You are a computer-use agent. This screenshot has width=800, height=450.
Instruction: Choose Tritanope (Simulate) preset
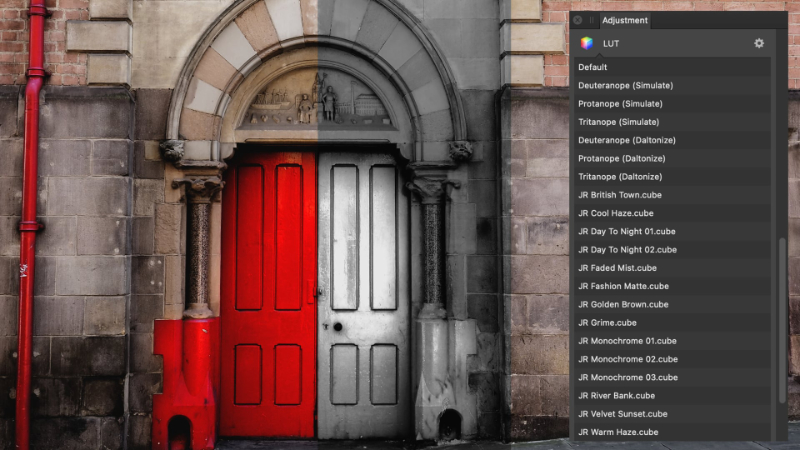point(672,122)
